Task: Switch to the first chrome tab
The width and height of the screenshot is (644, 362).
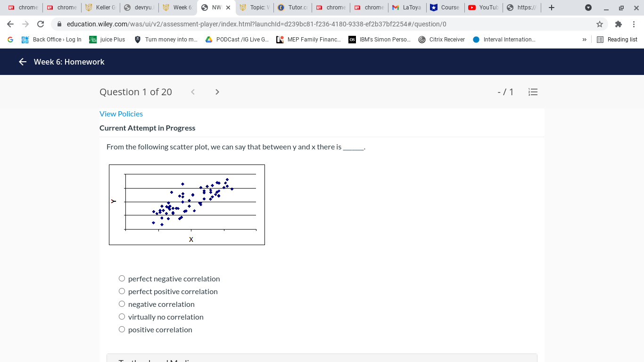Action: point(23,8)
